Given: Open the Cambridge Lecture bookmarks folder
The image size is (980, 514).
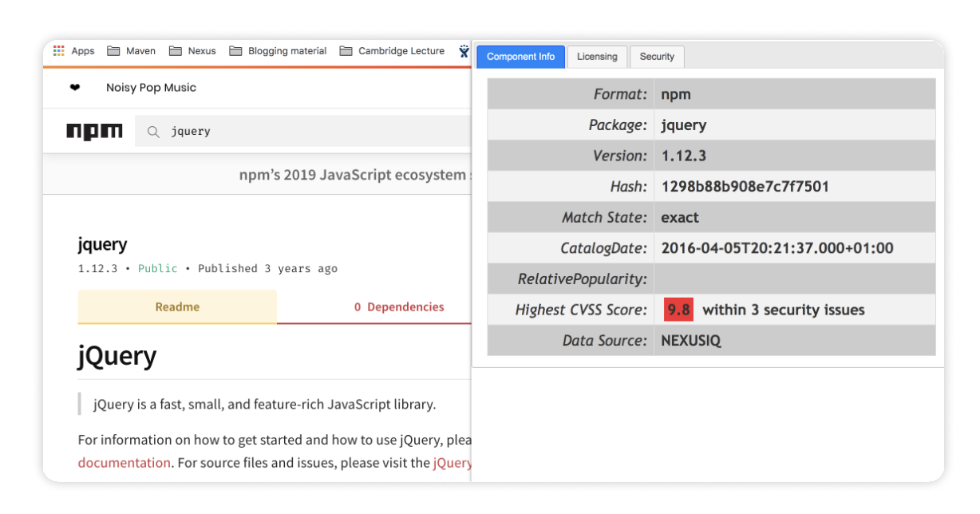Looking at the screenshot, I should (x=392, y=51).
